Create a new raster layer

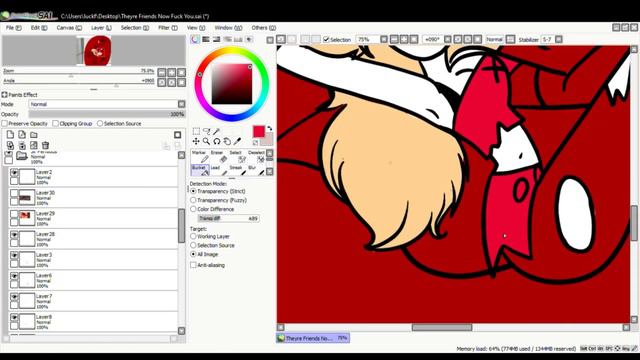[x=10, y=135]
